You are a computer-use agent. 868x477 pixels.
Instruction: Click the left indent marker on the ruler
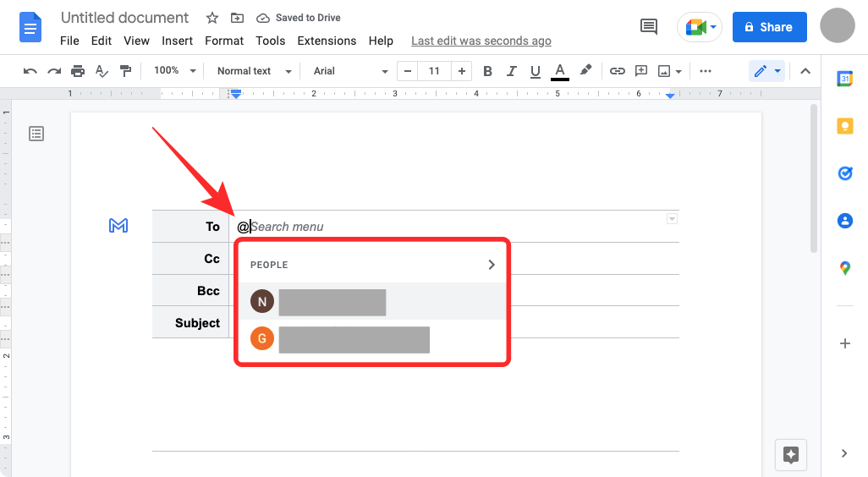(x=236, y=96)
